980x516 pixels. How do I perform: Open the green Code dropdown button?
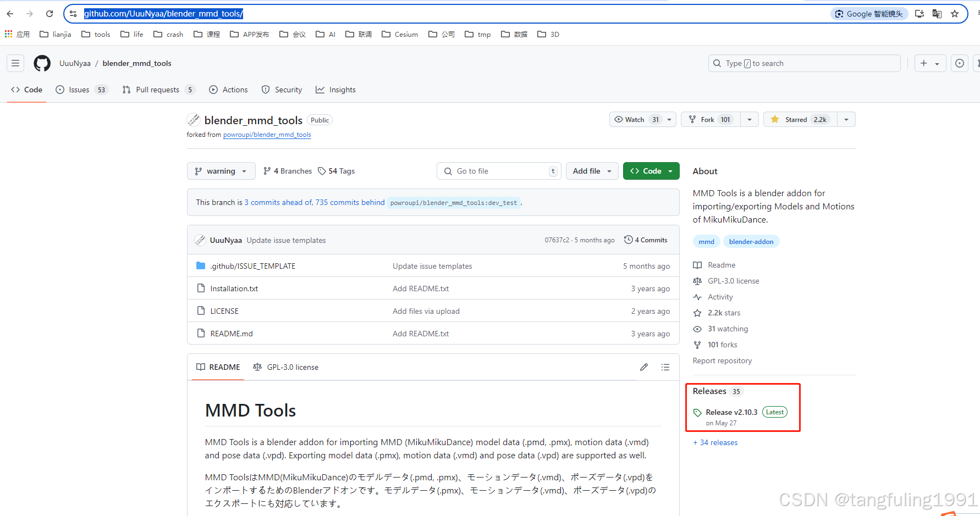[x=651, y=171]
